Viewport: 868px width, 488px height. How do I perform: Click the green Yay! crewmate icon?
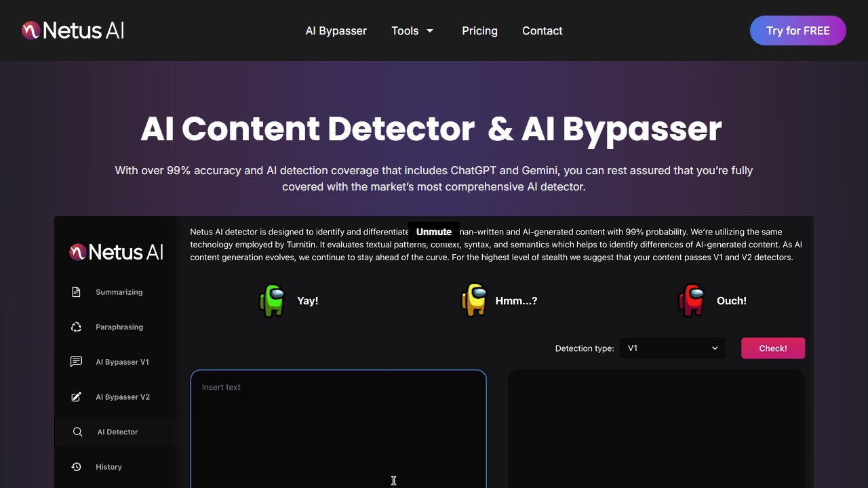click(x=272, y=300)
